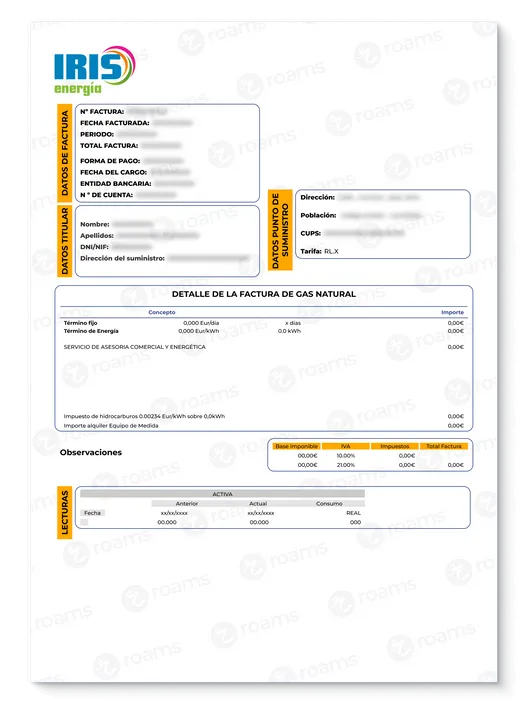Click the 'Fecha' row label in readings

92,513
